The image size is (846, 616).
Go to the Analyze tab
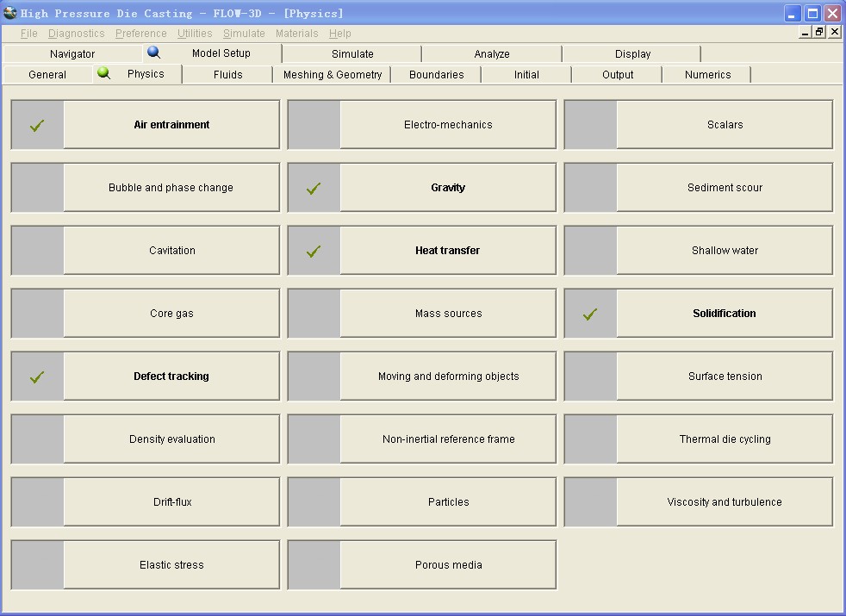492,53
